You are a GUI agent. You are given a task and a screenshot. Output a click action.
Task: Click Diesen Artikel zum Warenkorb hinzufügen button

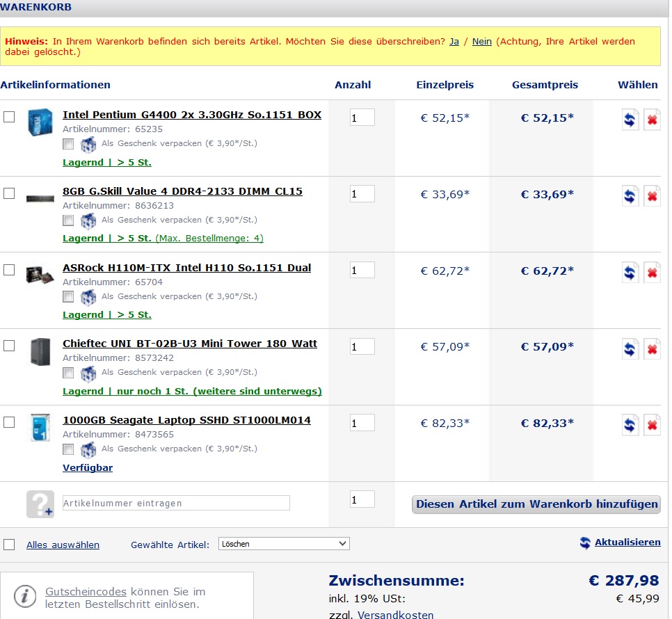536,504
